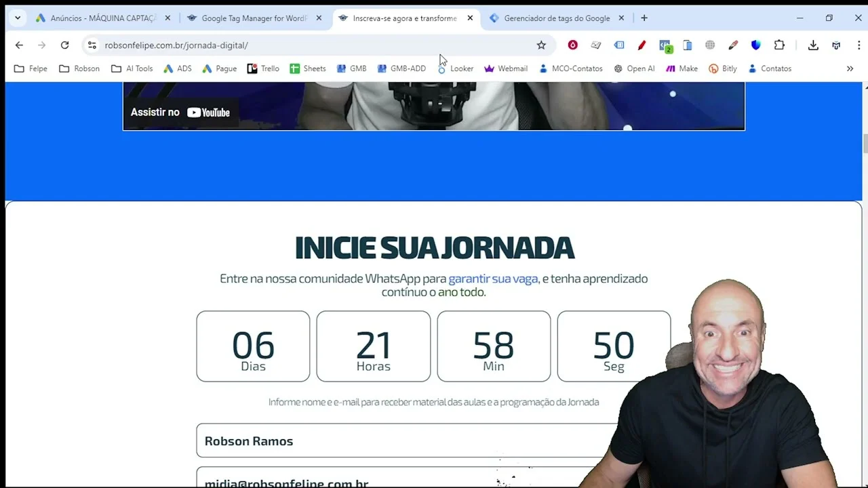Open the Robson bookmarks folder
Image resolution: width=868 pixels, height=488 pixels.
(x=79, y=68)
